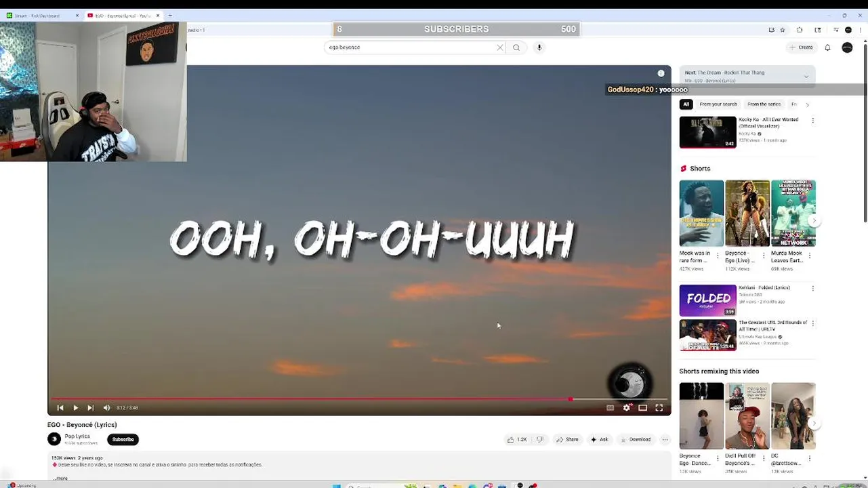Viewport: 868px width, 488px height.
Task: Like the EGO lyrics video
Action: pyautogui.click(x=517, y=439)
